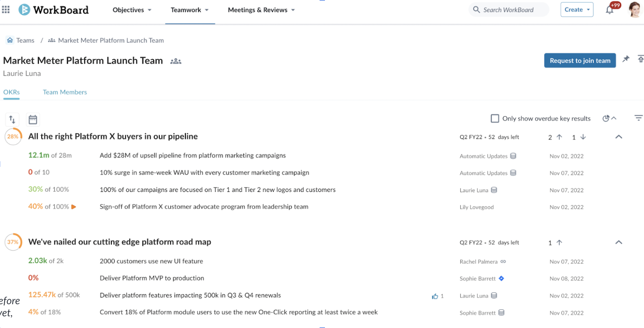This screenshot has height=328, width=644.
Task: Click database icon in Sophie Barrett 4% row
Action: 502,313
